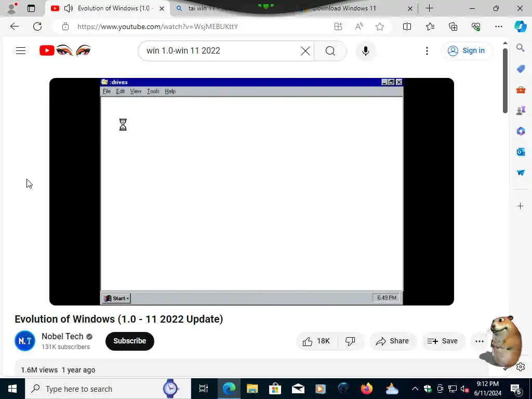Open the Nobel Tech channel avatar
This screenshot has height=399, width=532.
click(25, 341)
